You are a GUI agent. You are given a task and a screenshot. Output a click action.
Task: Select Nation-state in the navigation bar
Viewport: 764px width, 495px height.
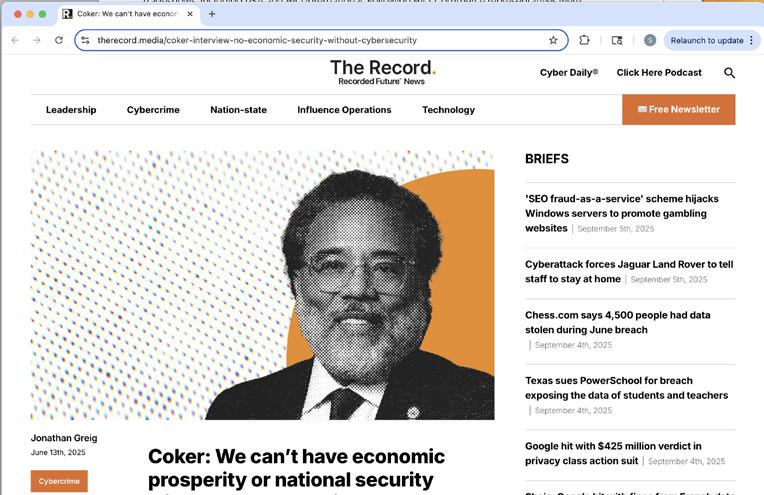pos(238,110)
